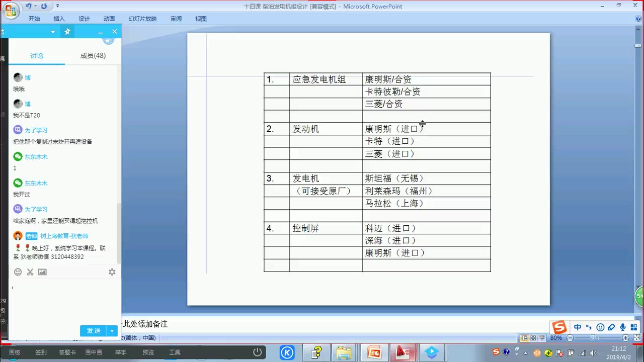Screen dimensions: 644x362
Task: Send the chat message with 发送
Action: point(94,331)
